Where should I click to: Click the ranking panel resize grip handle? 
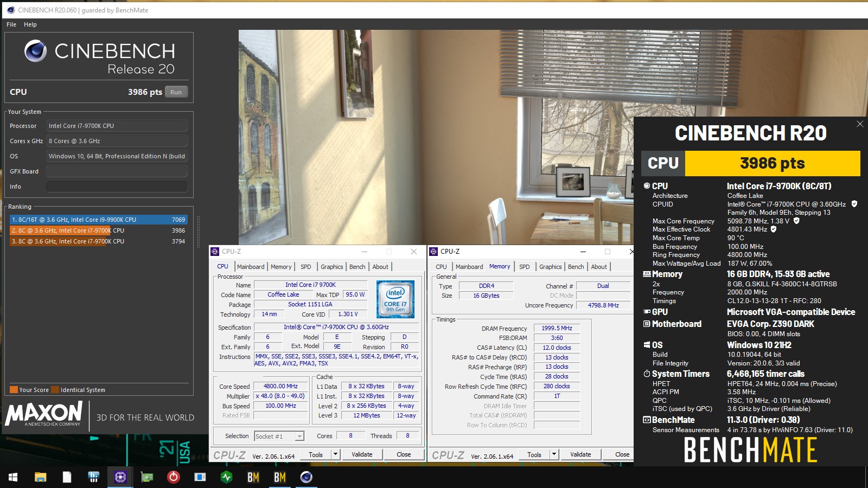pos(198,233)
